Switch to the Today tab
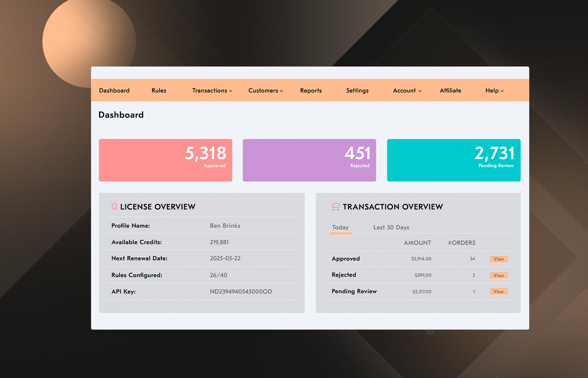 click(340, 227)
